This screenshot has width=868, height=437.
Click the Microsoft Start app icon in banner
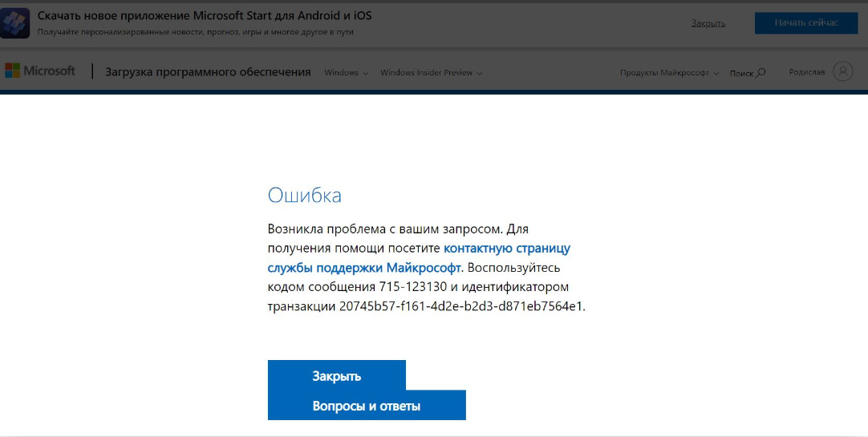[x=16, y=23]
